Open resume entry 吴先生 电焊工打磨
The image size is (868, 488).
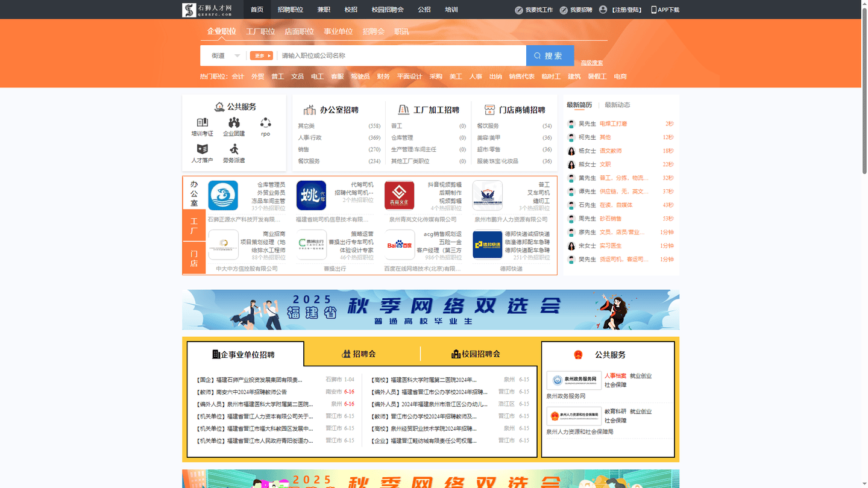pos(620,124)
